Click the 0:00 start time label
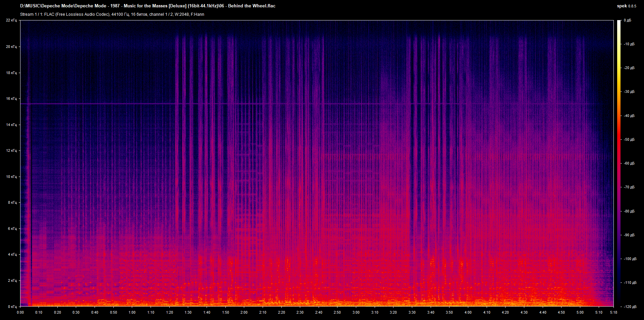Image resolution: width=644 pixels, height=320 pixels. [20, 312]
